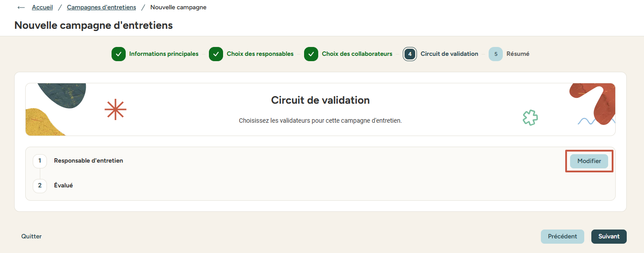
Task: Click the number 1 validation step badge
Action: click(x=40, y=161)
